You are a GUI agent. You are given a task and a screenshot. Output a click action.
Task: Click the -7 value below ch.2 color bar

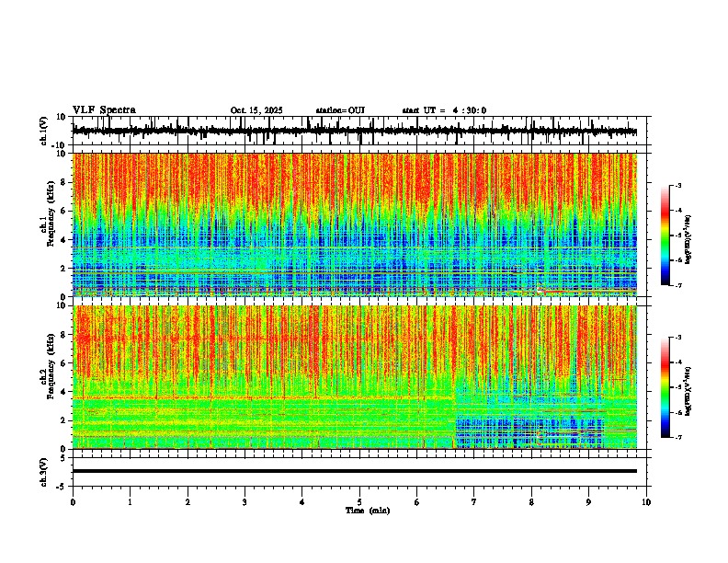click(677, 437)
